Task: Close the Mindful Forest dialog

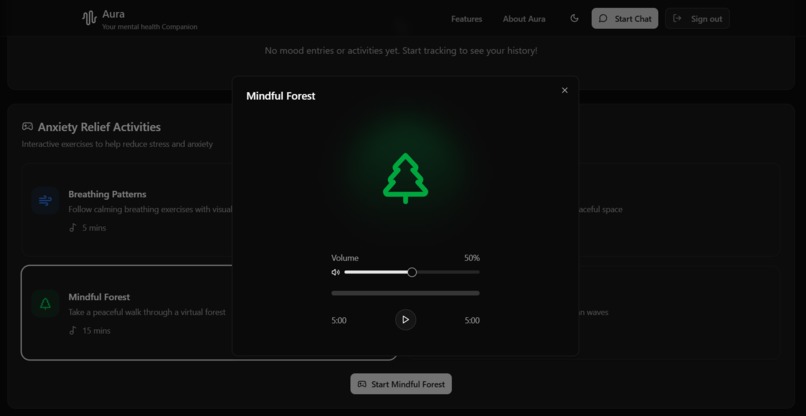Action: pyautogui.click(x=564, y=91)
